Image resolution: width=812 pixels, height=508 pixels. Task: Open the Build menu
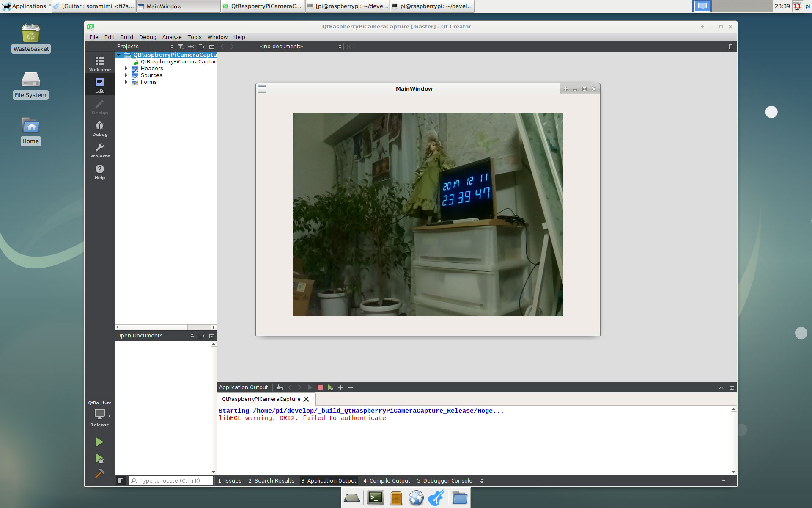tap(126, 37)
